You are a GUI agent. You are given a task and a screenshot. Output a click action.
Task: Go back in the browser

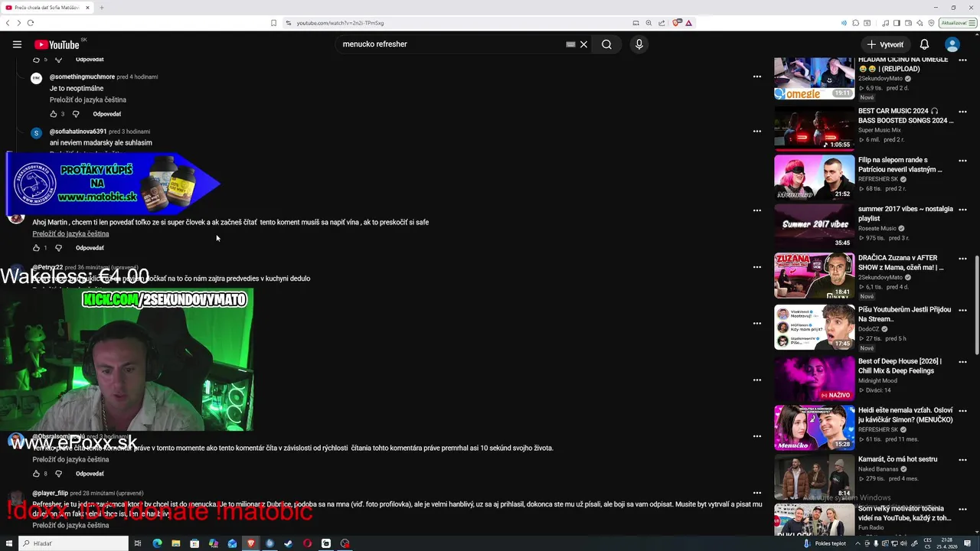click(x=8, y=23)
